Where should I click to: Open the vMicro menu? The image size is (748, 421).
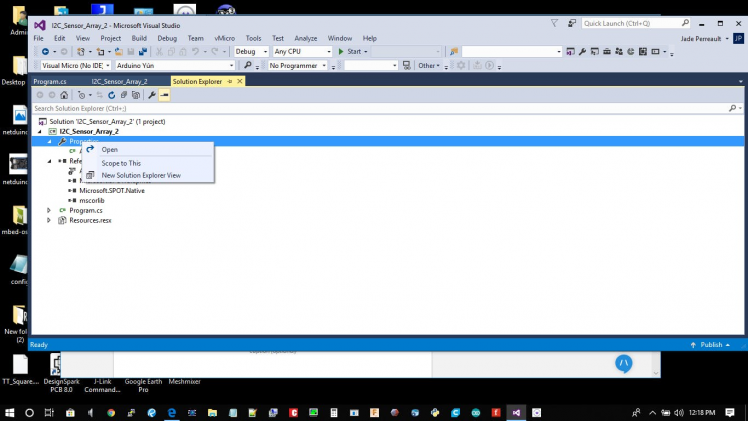click(224, 38)
